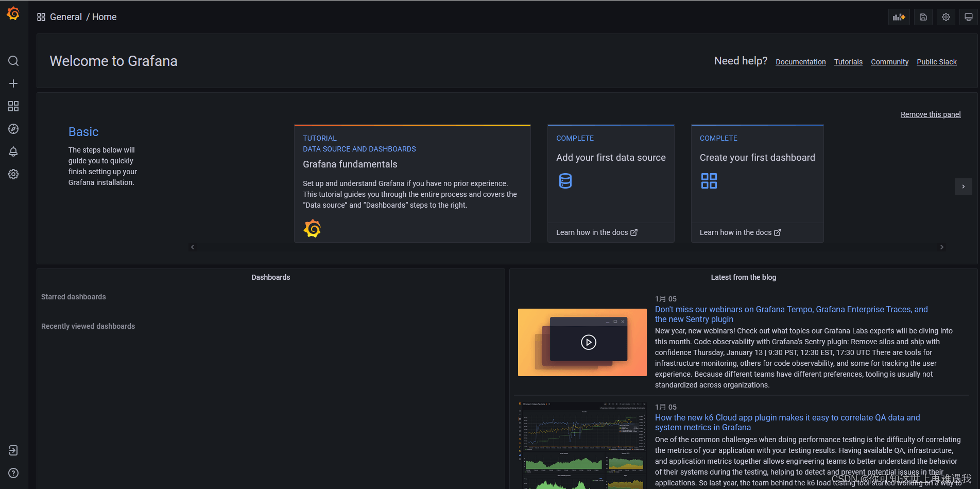The width and height of the screenshot is (980, 489).
Task: Click the dashboard grid icon beside General
Action: point(41,17)
